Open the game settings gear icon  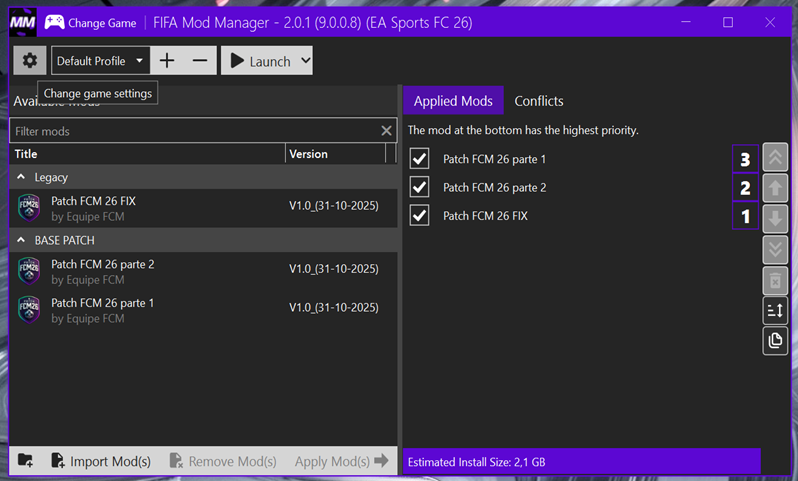coord(30,61)
